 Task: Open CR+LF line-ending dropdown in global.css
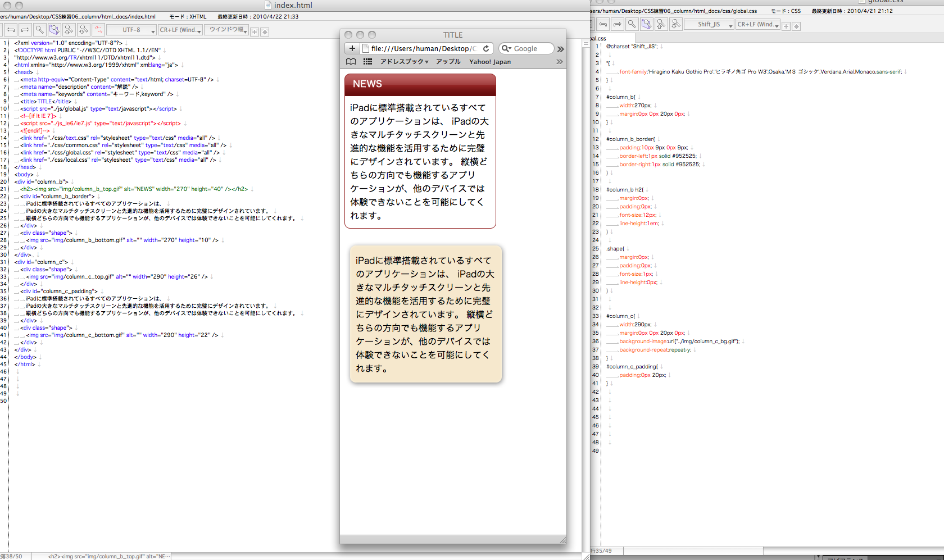[758, 25]
